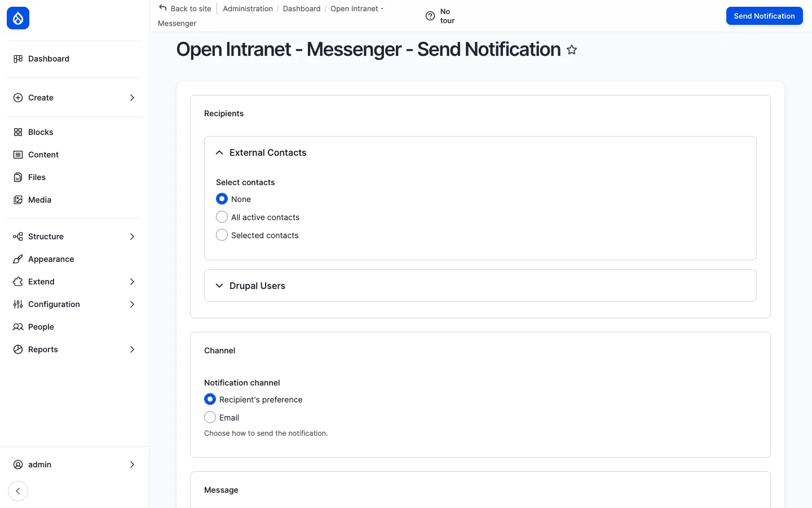
Task: Click the Blocks icon in sidebar
Action: (18, 132)
